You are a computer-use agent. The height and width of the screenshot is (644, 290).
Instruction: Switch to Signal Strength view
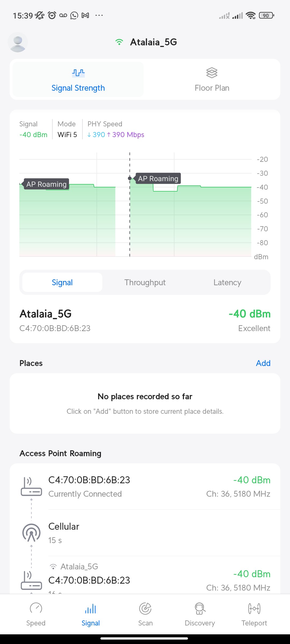(x=78, y=79)
